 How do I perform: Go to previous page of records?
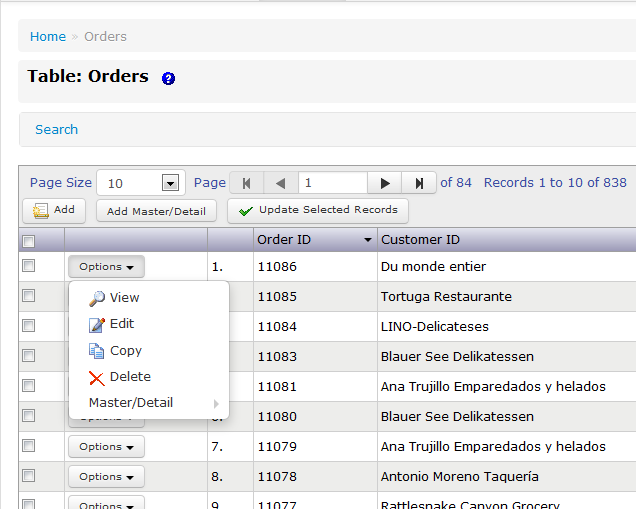tap(281, 183)
